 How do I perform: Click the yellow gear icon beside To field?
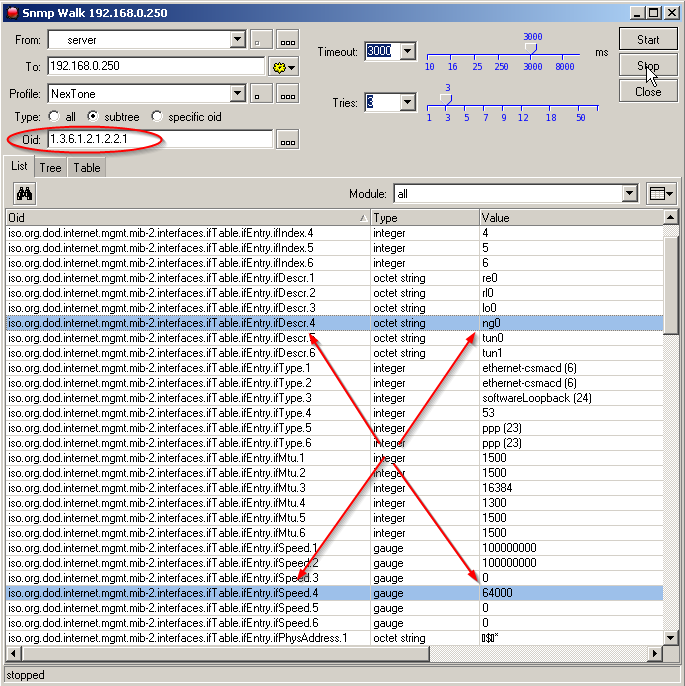[x=283, y=67]
